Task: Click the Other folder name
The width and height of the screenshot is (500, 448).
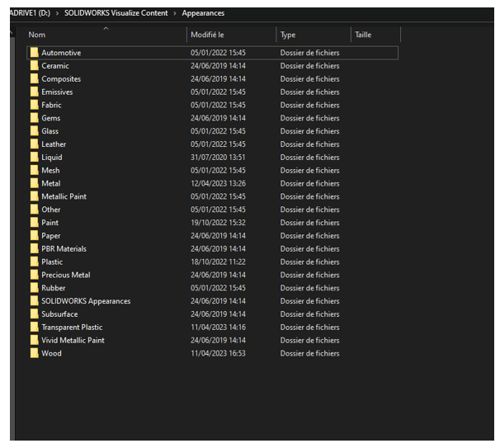Action: (x=51, y=210)
